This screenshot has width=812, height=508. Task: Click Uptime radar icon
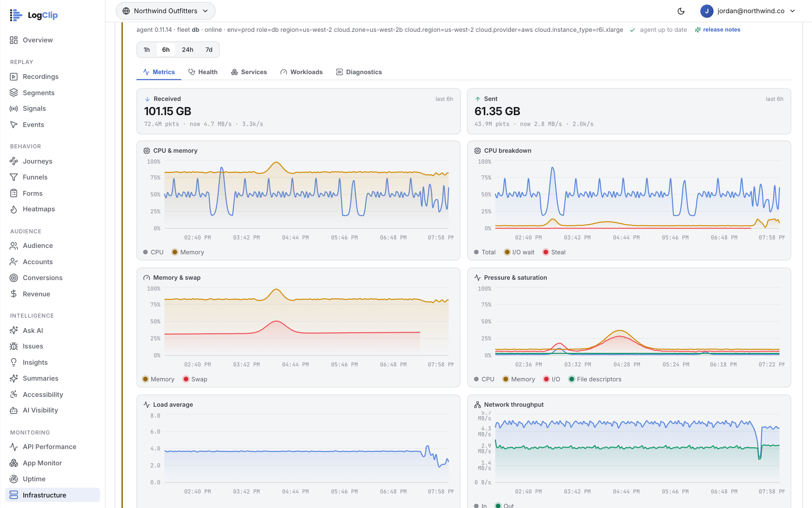(x=14, y=479)
